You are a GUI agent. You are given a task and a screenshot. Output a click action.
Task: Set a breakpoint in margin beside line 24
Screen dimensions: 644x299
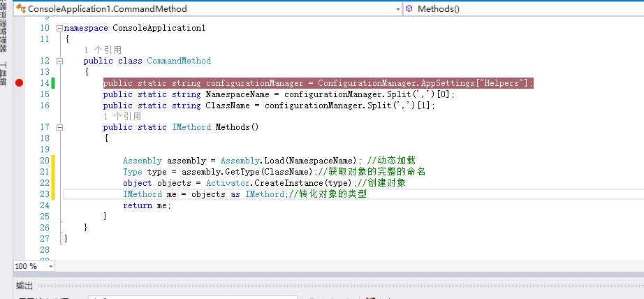pos(19,205)
